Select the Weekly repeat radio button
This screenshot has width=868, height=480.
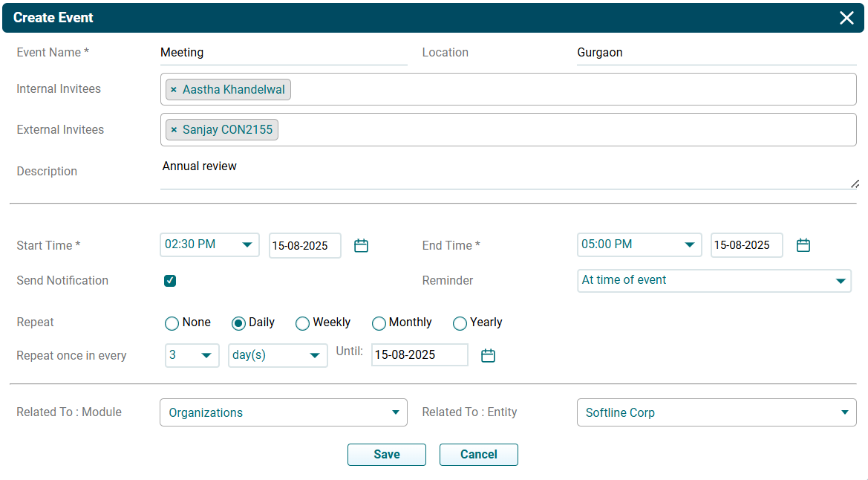302,323
